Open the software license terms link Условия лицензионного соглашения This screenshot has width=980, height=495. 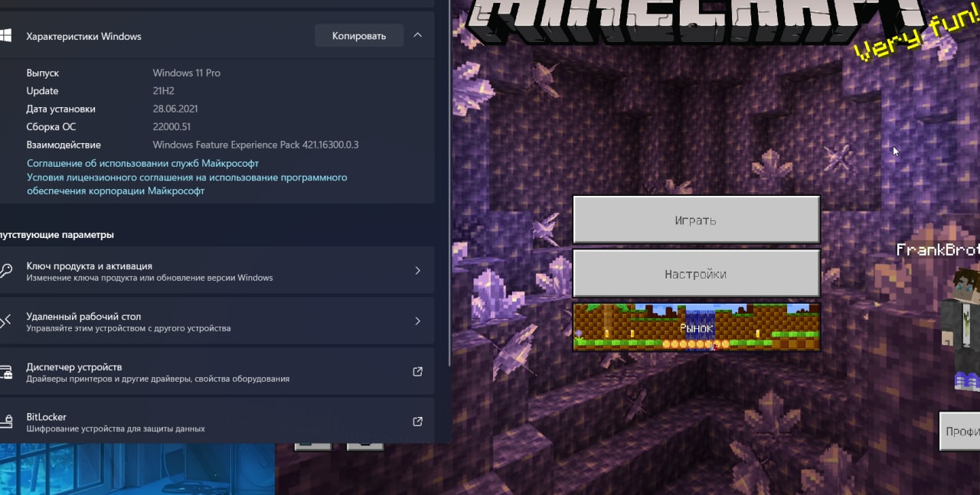click(x=187, y=184)
